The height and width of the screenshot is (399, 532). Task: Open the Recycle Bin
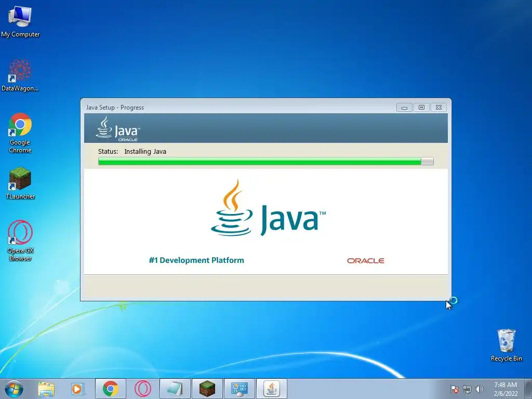pyautogui.click(x=506, y=345)
